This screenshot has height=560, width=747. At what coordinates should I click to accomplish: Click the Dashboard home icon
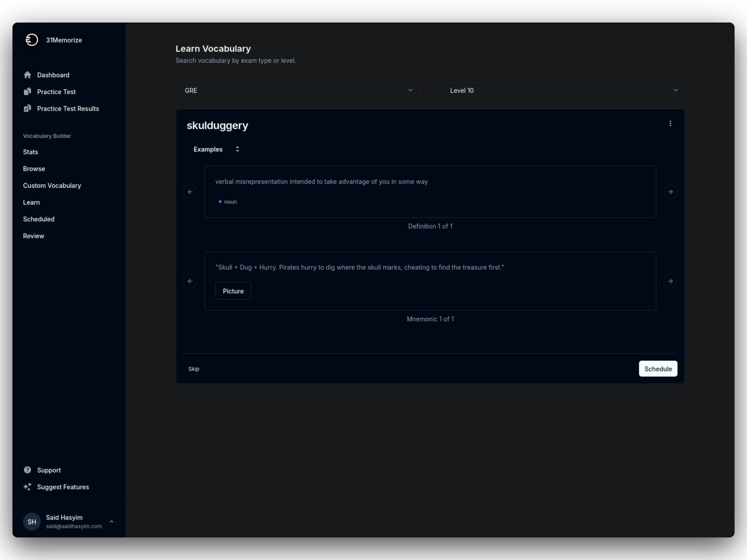pos(27,75)
